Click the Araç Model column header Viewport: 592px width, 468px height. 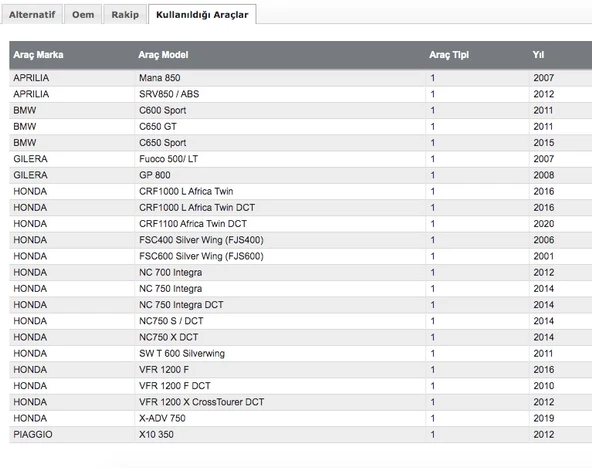click(x=163, y=55)
